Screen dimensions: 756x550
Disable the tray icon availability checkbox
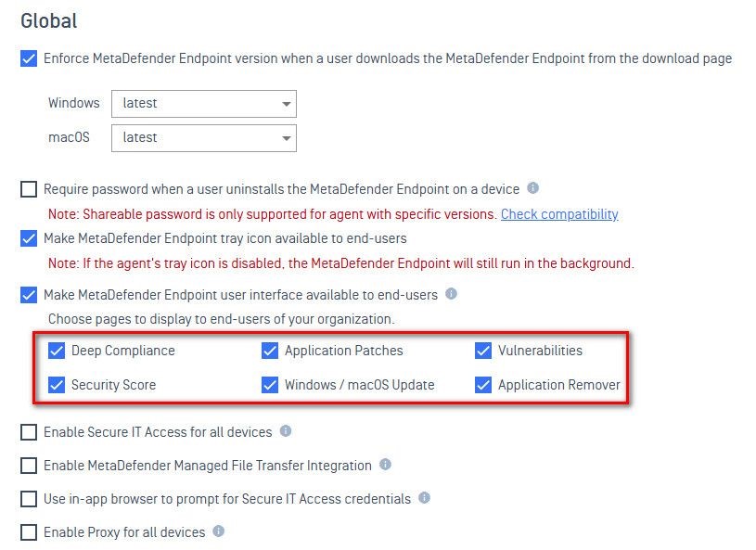click(29, 238)
